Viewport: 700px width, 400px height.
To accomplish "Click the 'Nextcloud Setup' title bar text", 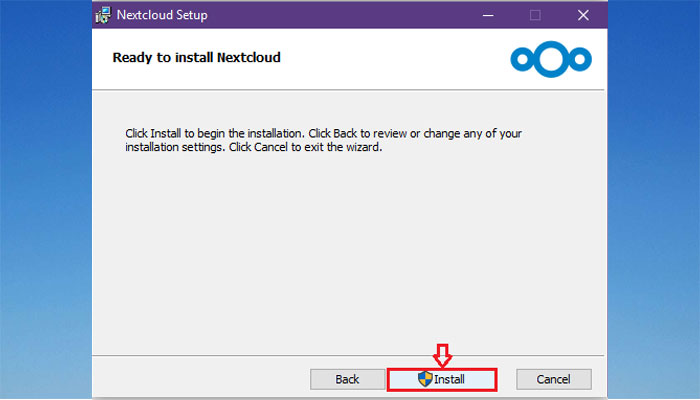I will coord(162,15).
